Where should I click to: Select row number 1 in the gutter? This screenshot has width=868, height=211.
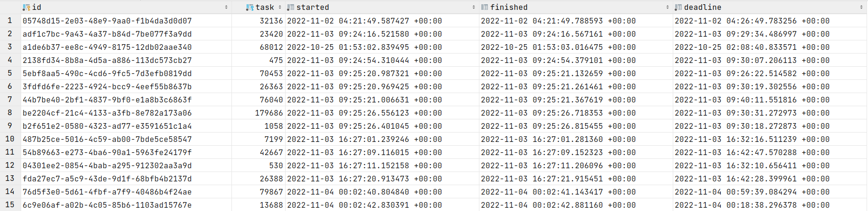pos(10,21)
